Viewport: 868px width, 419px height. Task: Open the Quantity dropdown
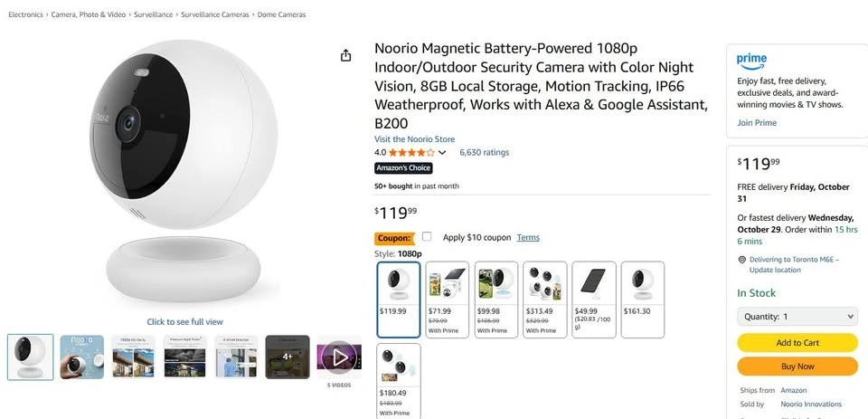click(797, 317)
